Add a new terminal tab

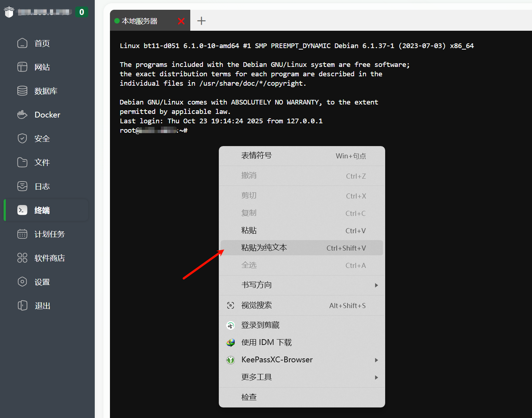click(201, 21)
